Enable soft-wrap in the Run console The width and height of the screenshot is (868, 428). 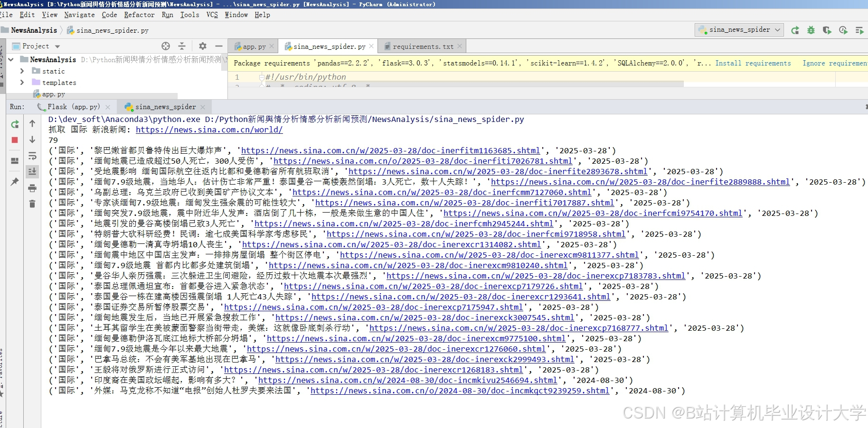(32, 156)
